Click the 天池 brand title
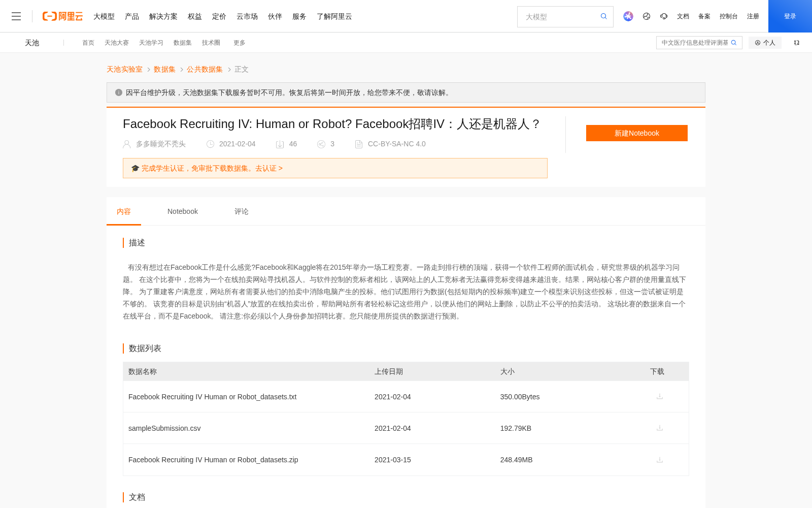The height and width of the screenshot is (508, 812). tap(32, 43)
